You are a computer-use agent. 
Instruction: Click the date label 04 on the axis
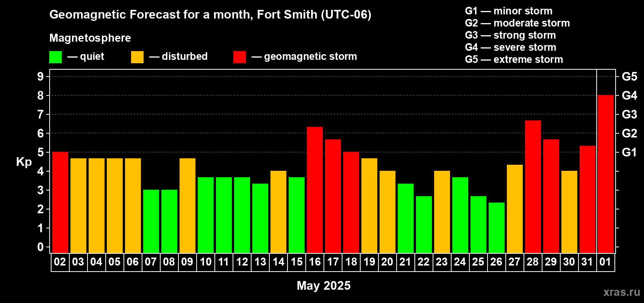[96, 262]
